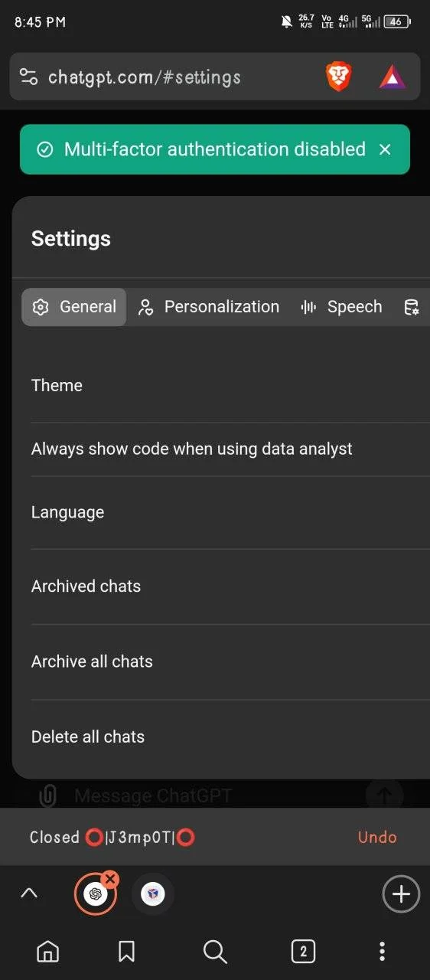The image size is (430, 980).
Task: Add a new tab with plus icon
Action: pos(401,893)
